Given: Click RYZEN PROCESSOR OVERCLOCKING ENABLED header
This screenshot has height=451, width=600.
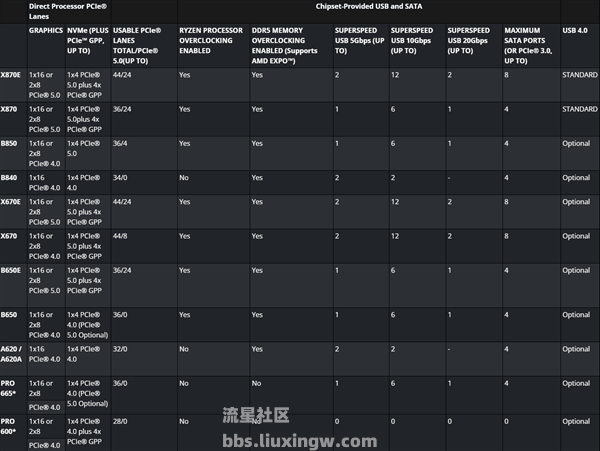Looking at the screenshot, I should pyautogui.click(x=211, y=41).
